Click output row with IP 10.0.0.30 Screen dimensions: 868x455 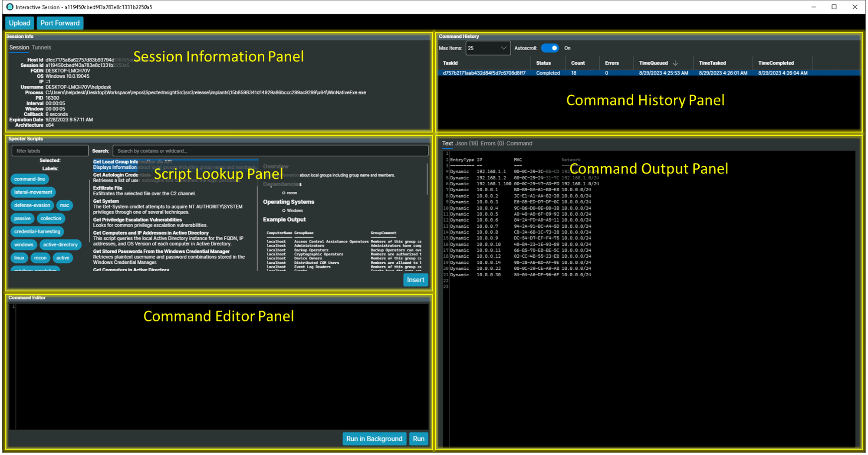[520, 275]
